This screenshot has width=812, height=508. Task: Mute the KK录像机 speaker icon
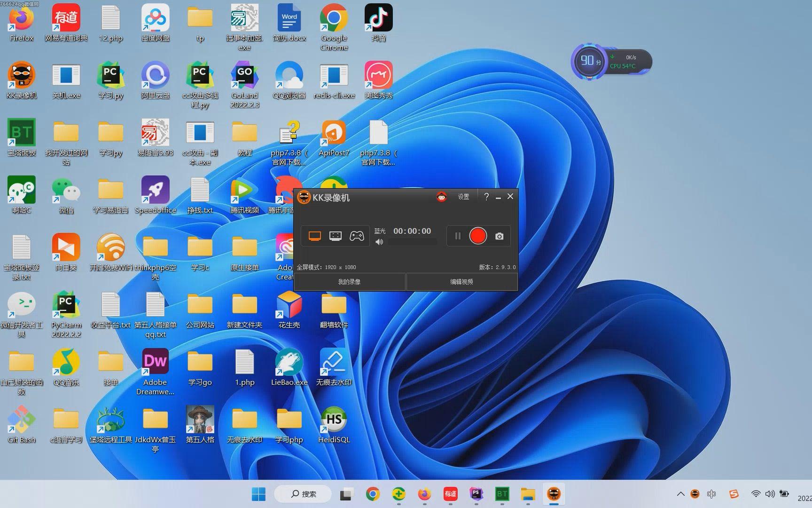[379, 242]
